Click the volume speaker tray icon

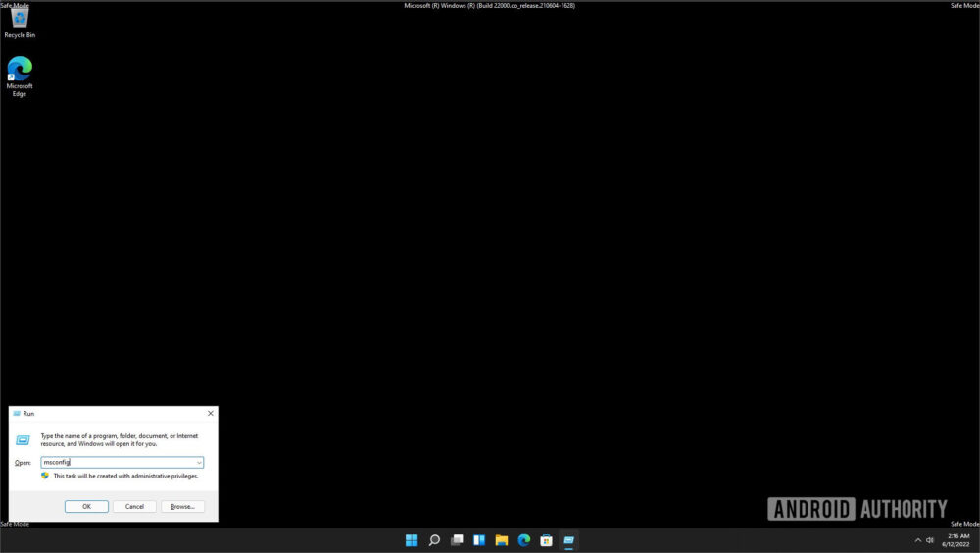click(x=930, y=540)
